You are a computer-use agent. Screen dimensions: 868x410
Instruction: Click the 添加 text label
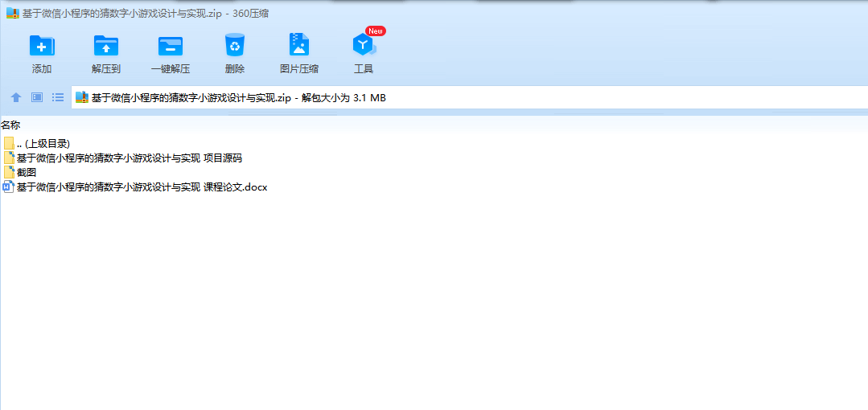(42, 69)
